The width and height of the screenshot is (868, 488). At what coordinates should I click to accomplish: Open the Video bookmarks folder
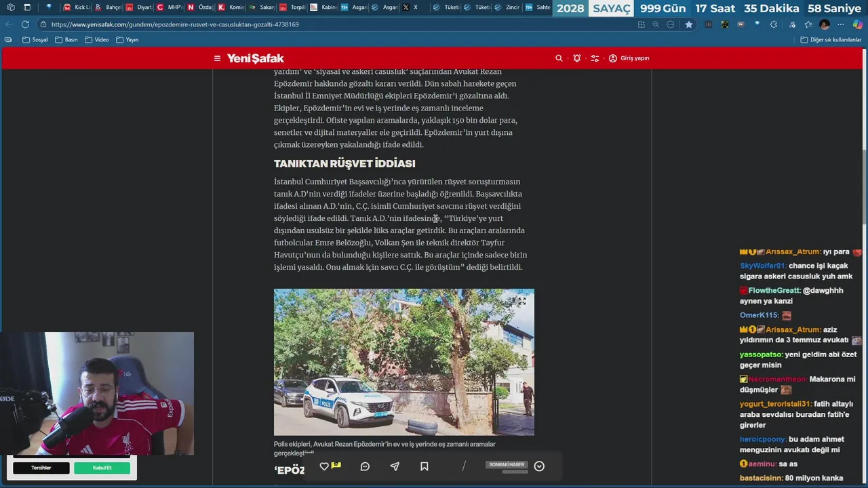[x=96, y=40]
